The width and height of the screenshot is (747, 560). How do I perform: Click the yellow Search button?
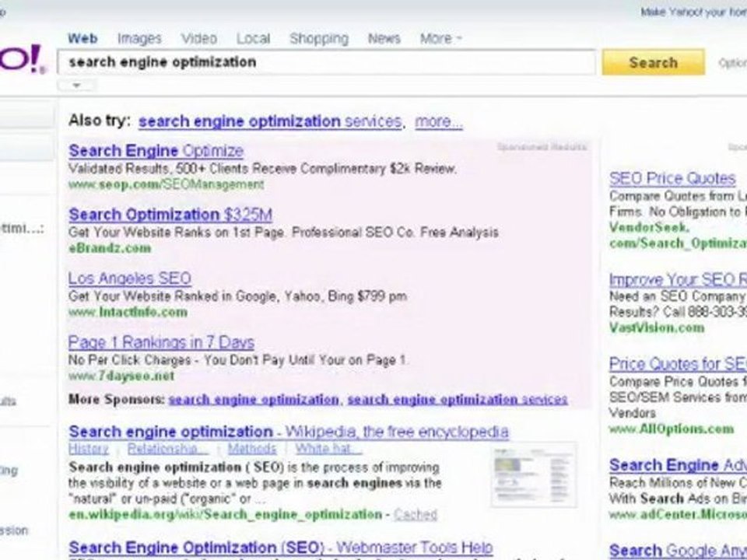coord(653,62)
